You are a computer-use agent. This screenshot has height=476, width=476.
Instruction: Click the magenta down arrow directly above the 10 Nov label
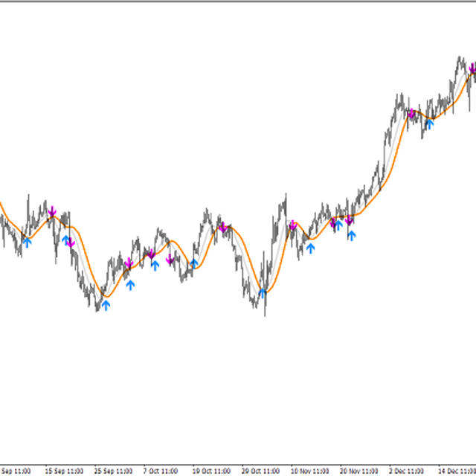[293, 225]
